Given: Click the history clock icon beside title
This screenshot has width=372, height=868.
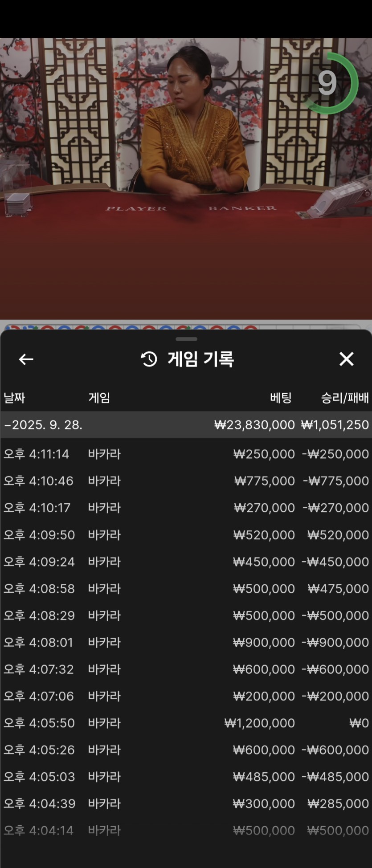Looking at the screenshot, I should [149, 359].
